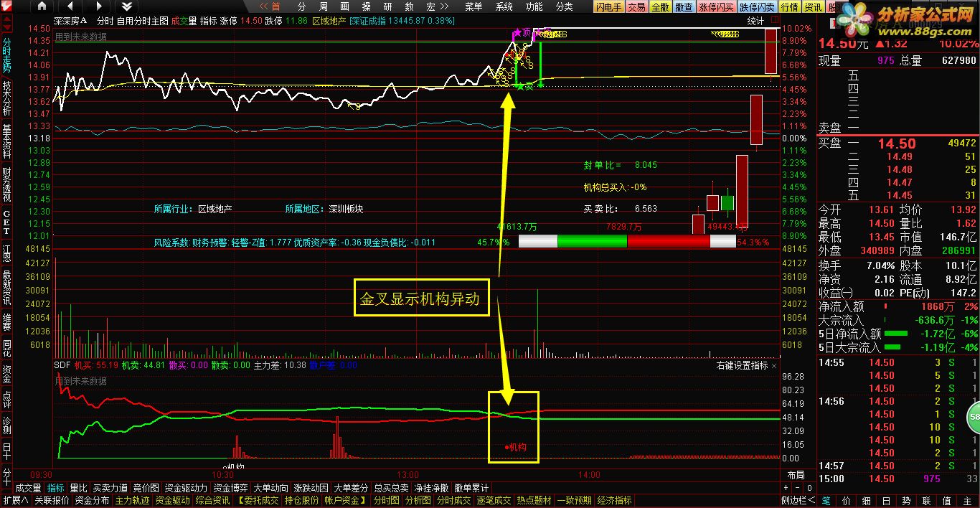Image resolution: width=980 pixels, height=508 pixels.
Task: Click the 持仓股份 bottom tab
Action: [x=301, y=500]
